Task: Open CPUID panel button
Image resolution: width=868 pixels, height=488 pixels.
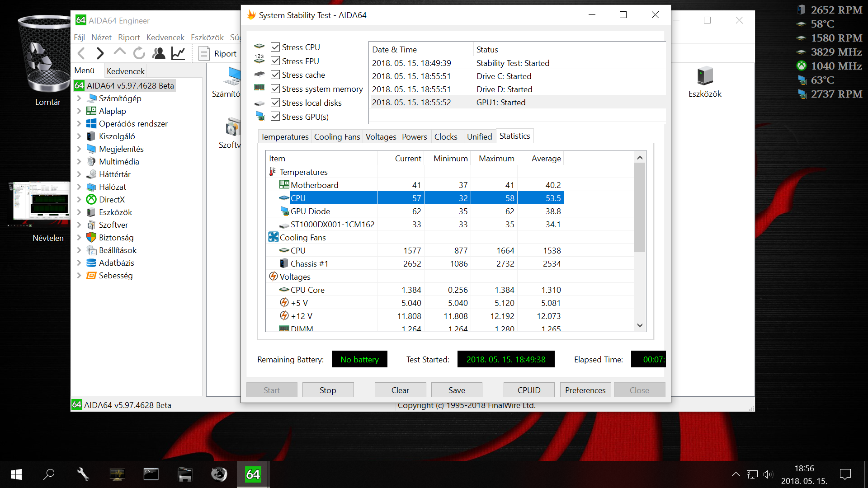Action: point(529,390)
